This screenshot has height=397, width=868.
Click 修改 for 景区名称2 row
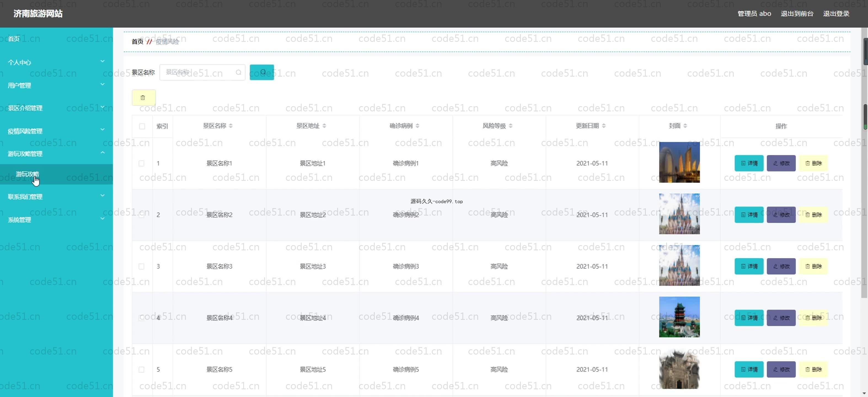click(x=781, y=215)
